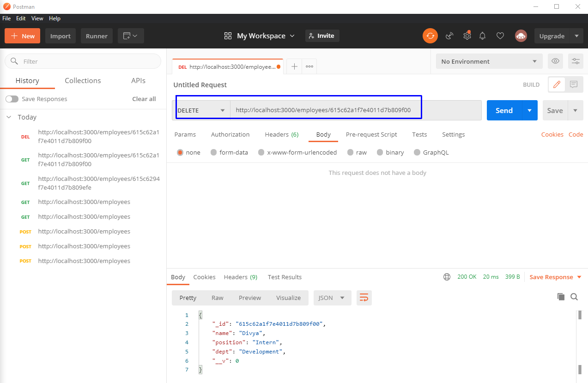
Task: Click the globe network icon in response bar
Action: point(447,277)
